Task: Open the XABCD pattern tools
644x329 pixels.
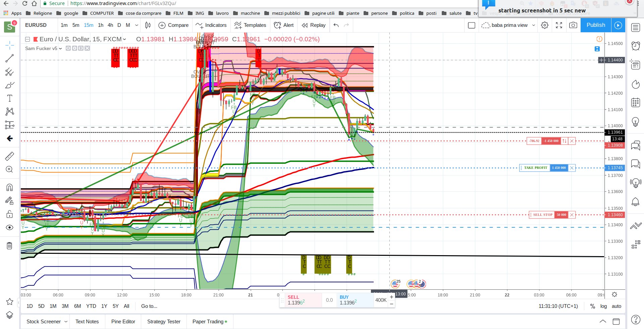Action: [9, 111]
